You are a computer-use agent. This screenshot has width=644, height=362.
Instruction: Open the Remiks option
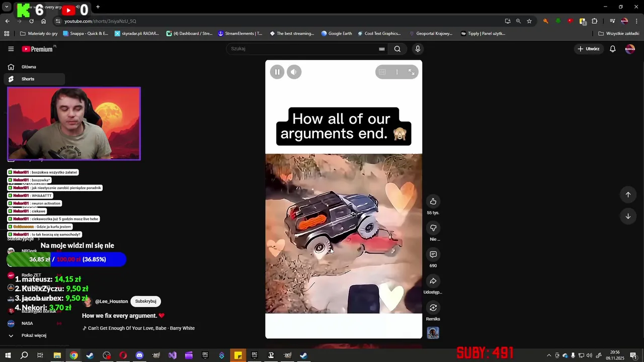[x=433, y=308]
